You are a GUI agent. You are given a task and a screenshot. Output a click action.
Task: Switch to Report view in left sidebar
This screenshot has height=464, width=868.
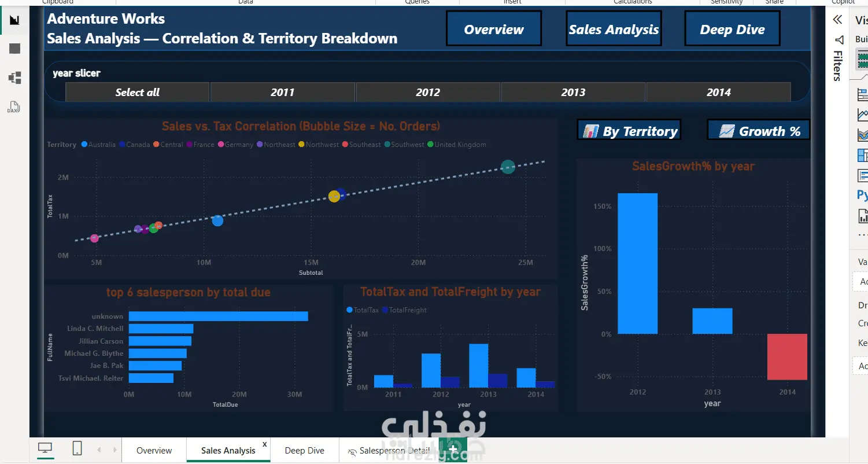pyautogui.click(x=14, y=20)
